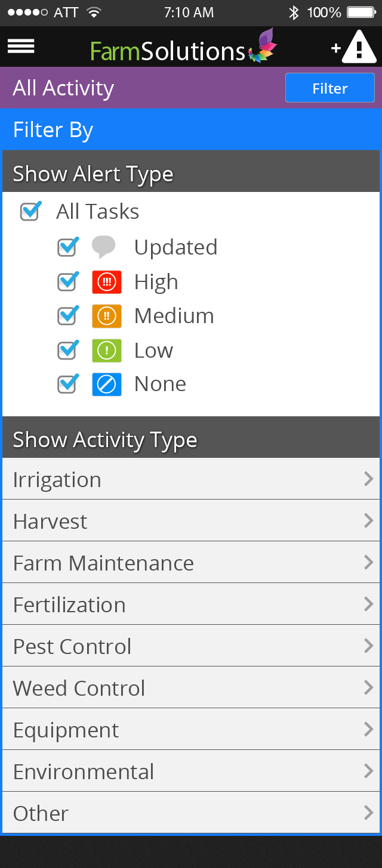Tap the orange Medium priority icon

click(x=107, y=316)
